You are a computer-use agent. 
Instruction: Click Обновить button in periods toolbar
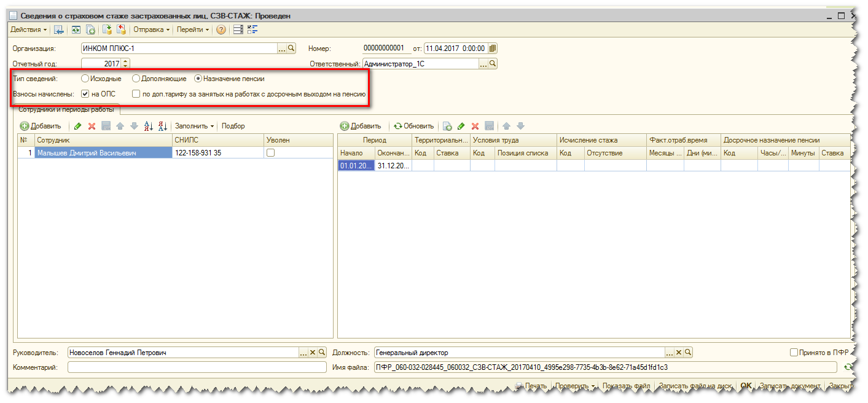click(x=414, y=126)
